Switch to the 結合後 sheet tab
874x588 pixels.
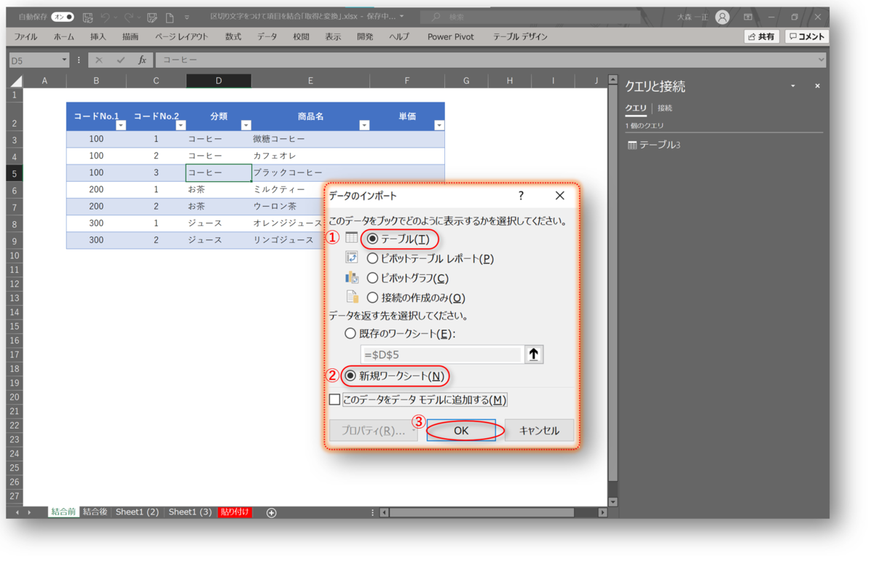[x=95, y=512]
